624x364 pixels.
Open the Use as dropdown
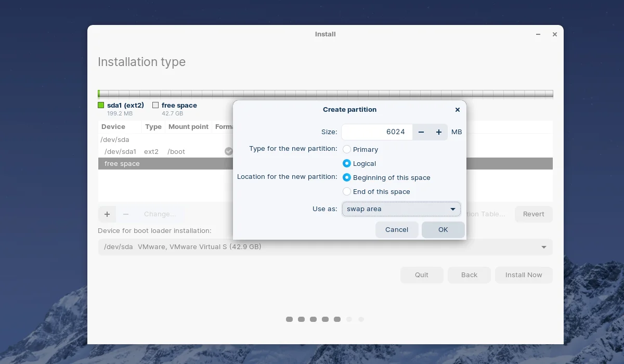(x=401, y=209)
